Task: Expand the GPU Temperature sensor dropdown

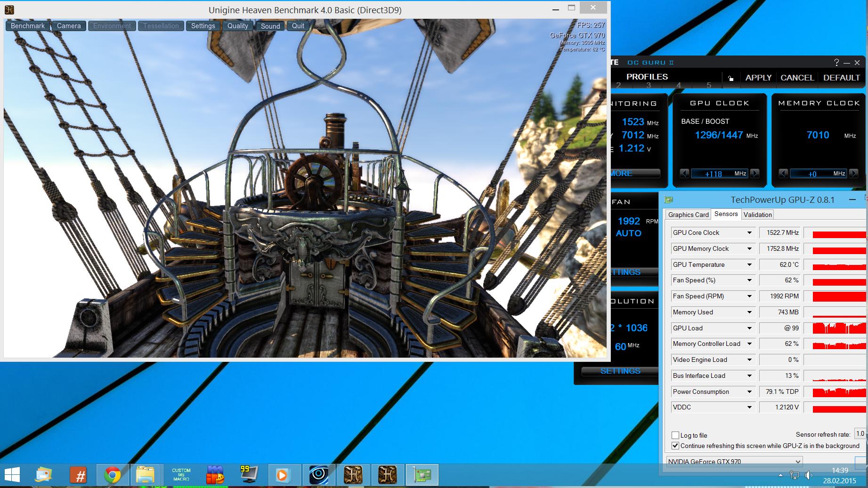Action: click(749, 265)
